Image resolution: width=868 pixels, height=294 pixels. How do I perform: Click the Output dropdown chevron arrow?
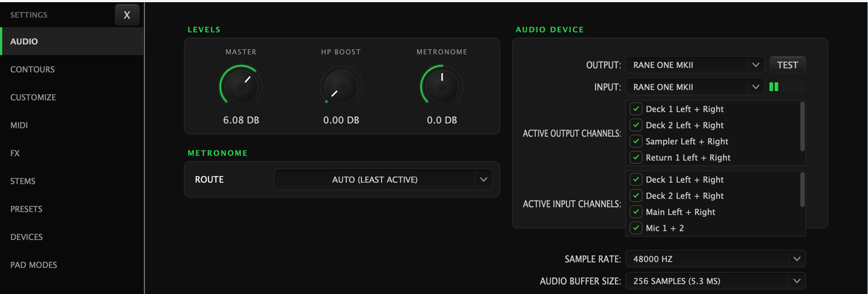(756, 65)
